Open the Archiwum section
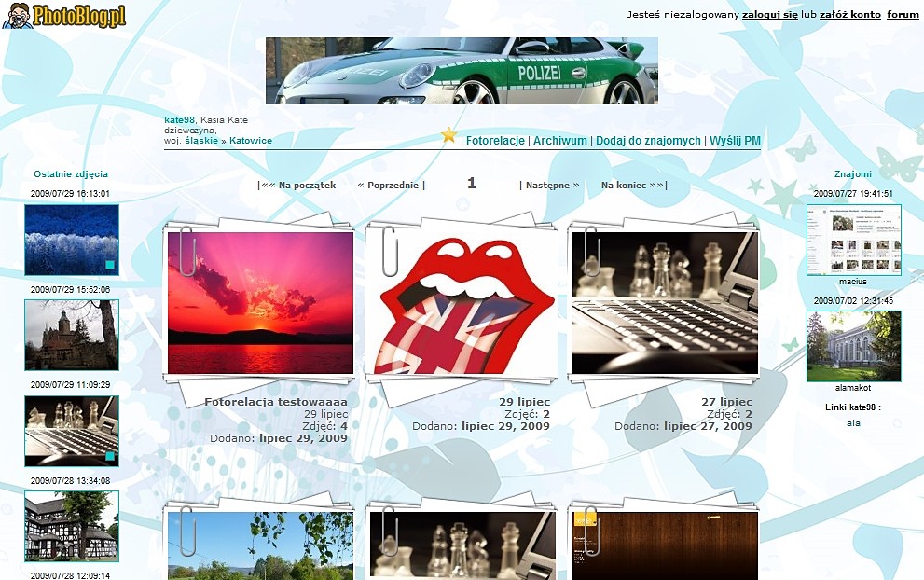The width and height of the screenshot is (924, 580). coord(559,140)
